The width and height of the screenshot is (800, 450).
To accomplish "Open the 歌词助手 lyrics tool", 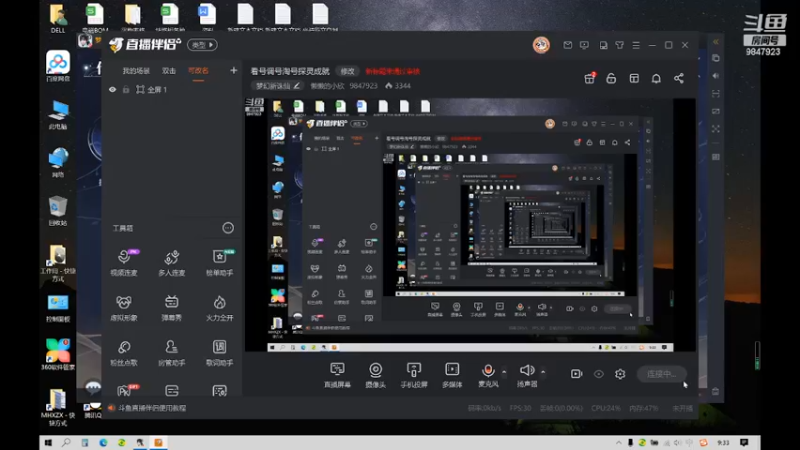I will 219,352.
